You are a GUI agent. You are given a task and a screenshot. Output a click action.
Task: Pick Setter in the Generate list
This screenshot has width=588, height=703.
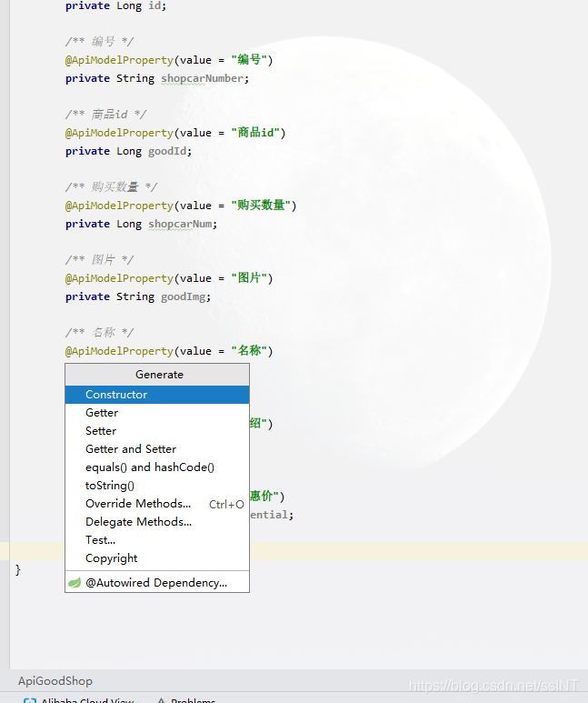point(101,431)
